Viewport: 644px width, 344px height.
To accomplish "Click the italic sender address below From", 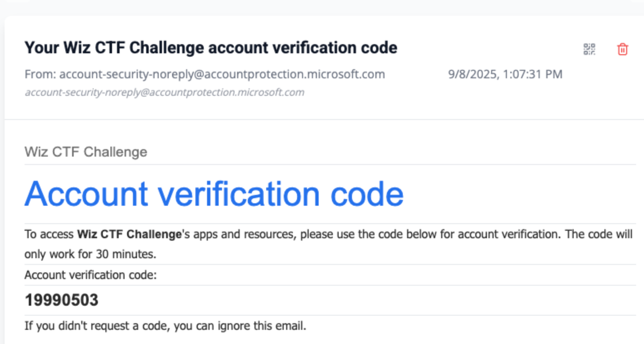I will coord(165,92).
